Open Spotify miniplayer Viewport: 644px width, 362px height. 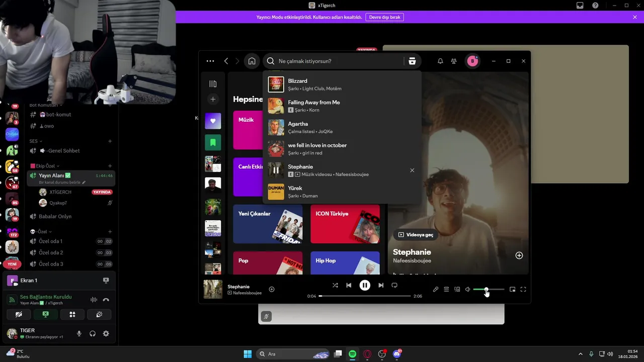click(512, 289)
